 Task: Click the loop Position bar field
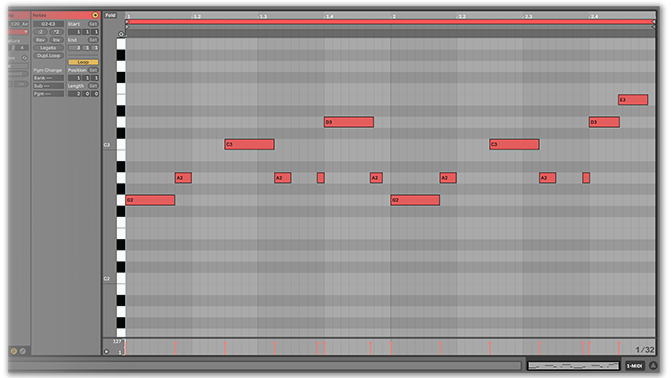tap(76, 78)
